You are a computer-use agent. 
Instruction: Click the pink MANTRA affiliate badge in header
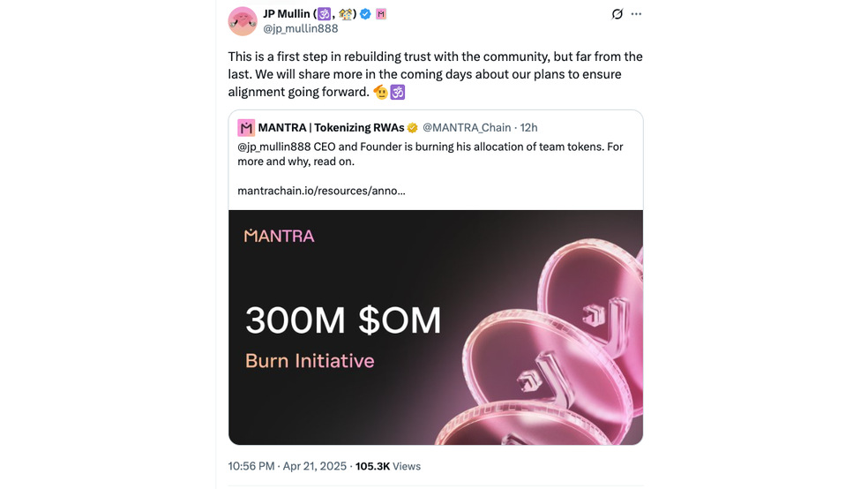(381, 14)
